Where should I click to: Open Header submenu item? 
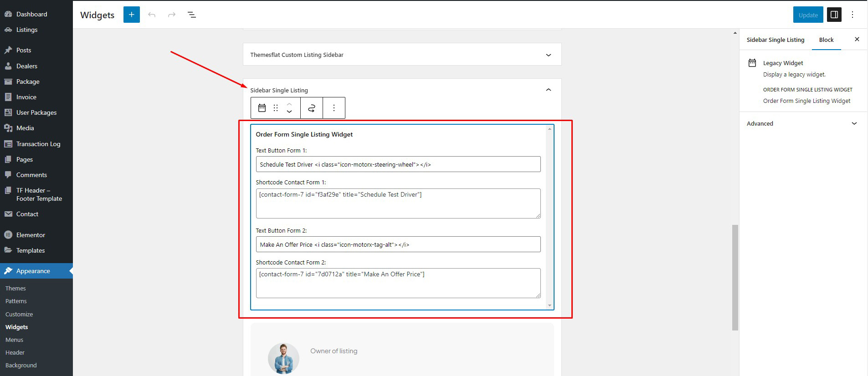click(15, 352)
